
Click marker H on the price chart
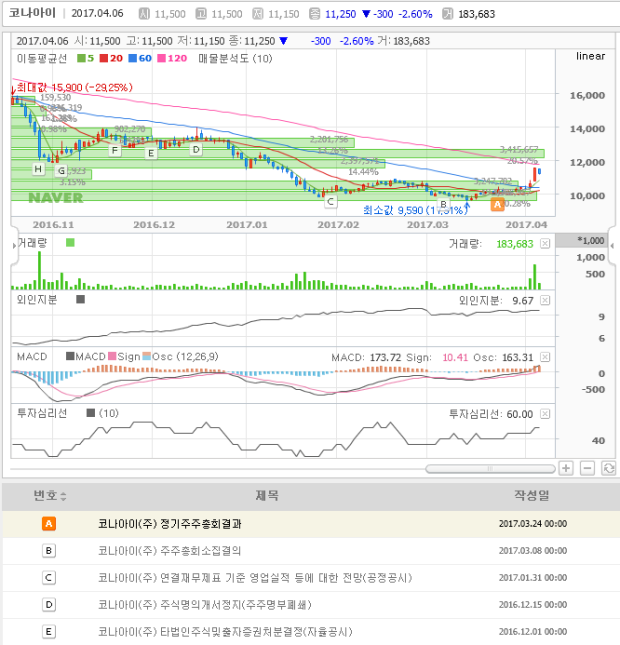[38, 169]
